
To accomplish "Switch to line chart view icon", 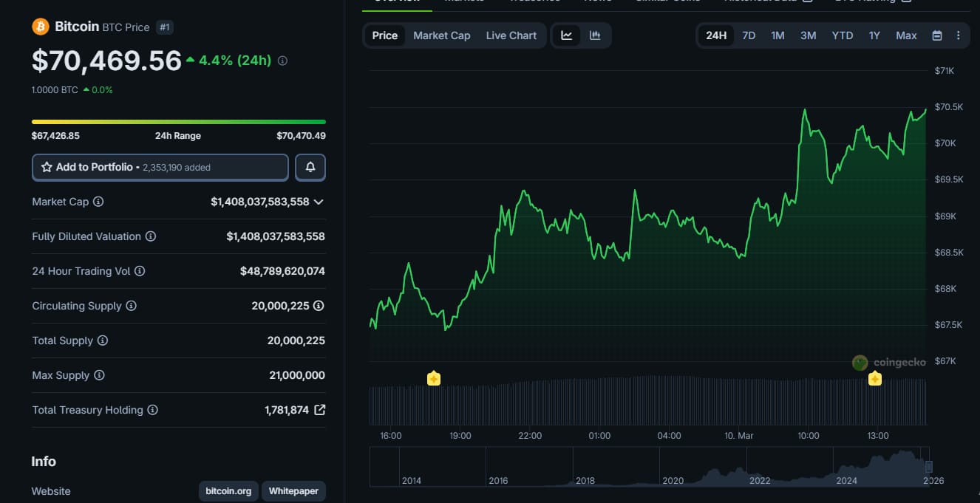I will tap(567, 35).
